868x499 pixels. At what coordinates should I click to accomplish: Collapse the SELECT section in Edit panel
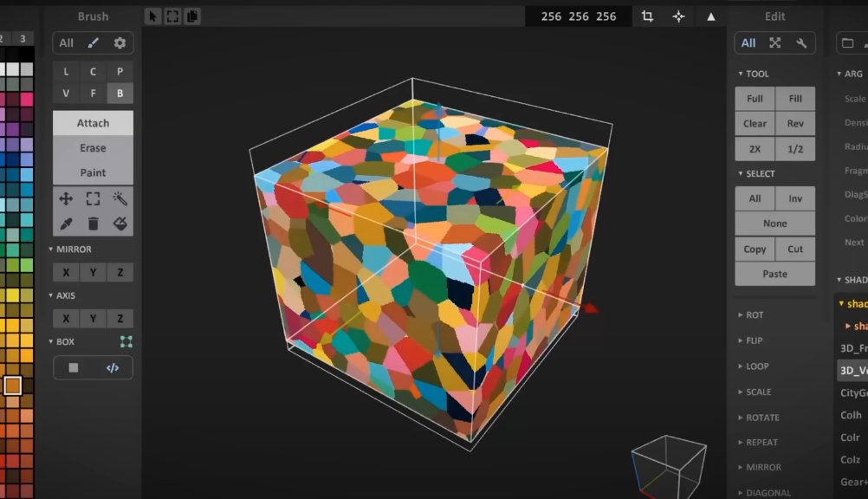click(x=756, y=173)
